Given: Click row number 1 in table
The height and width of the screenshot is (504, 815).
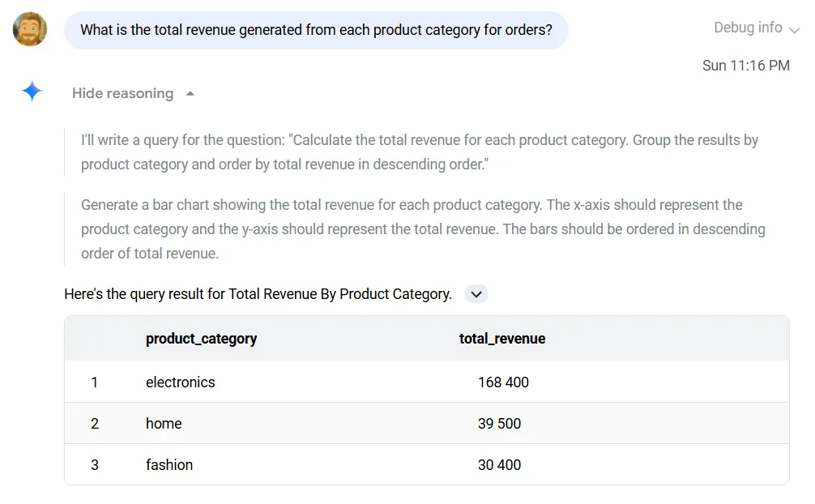Looking at the screenshot, I should (x=95, y=382).
